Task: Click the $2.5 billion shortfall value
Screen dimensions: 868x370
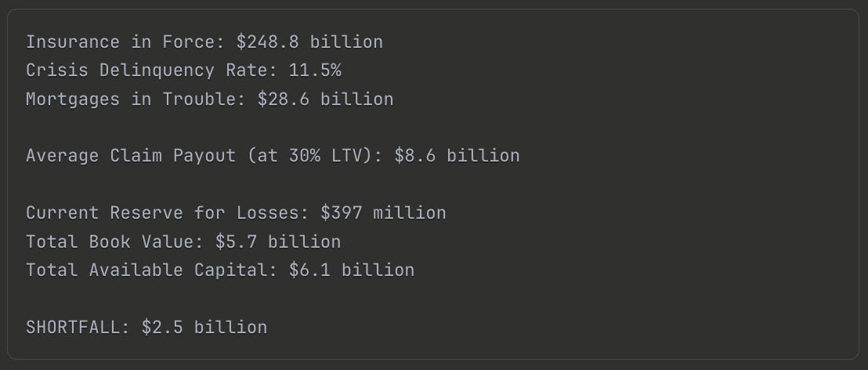Action: [x=204, y=327]
